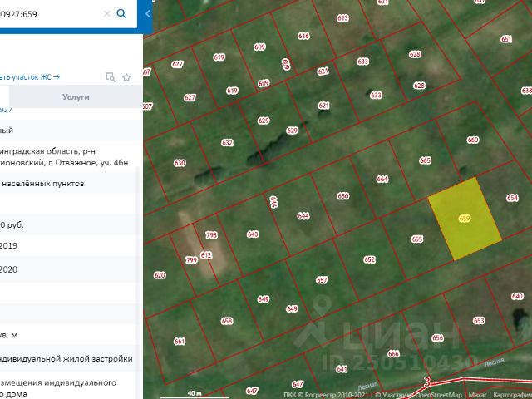
Task: Collapse the left info panel arrow
Action: (x=147, y=14)
